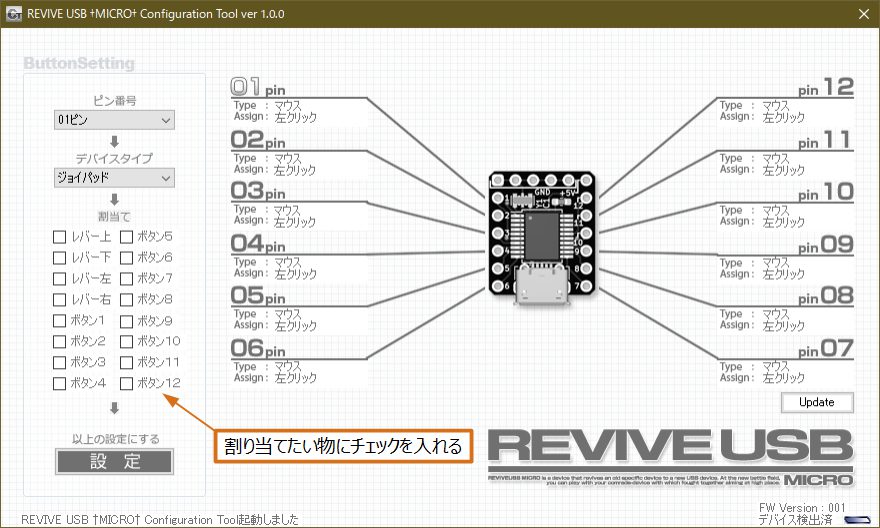Click the 割当て label
The height and width of the screenshot is (528, 880).
click(114, 217)
